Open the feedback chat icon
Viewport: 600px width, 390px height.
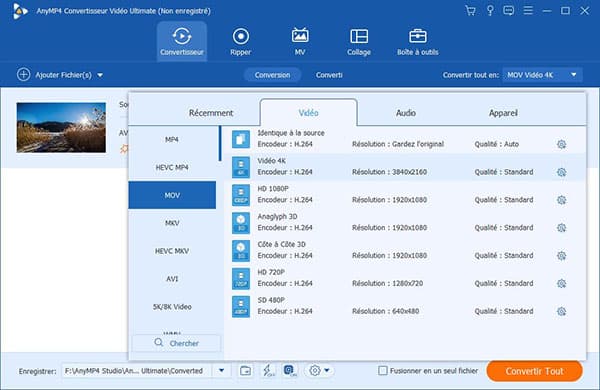click(x=509, y=11)
